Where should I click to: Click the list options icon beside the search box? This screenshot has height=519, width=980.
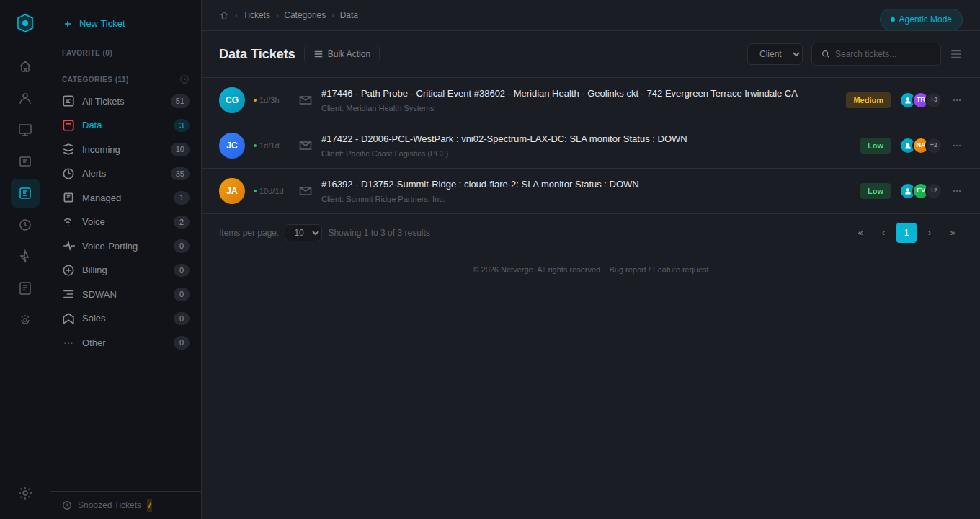956,53
